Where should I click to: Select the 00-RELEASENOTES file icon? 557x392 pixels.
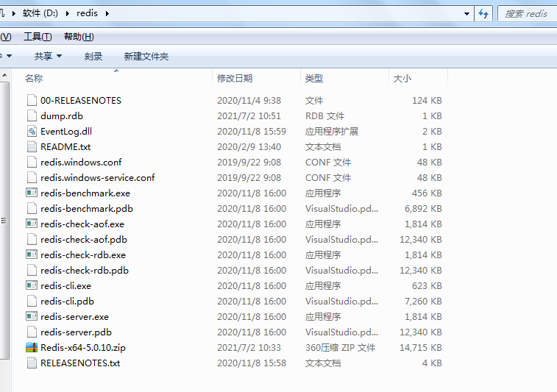tap(32, 101)
